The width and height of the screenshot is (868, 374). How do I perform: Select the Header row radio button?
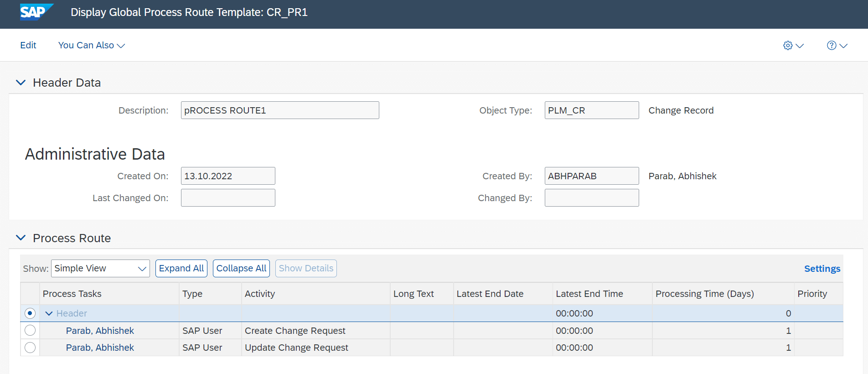coord(30,313)
